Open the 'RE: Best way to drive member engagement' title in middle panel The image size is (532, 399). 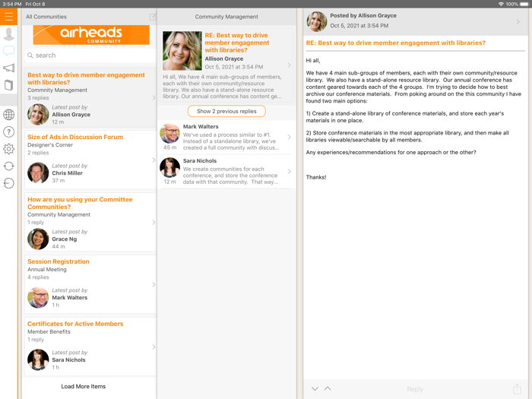(x=237, y=43)
